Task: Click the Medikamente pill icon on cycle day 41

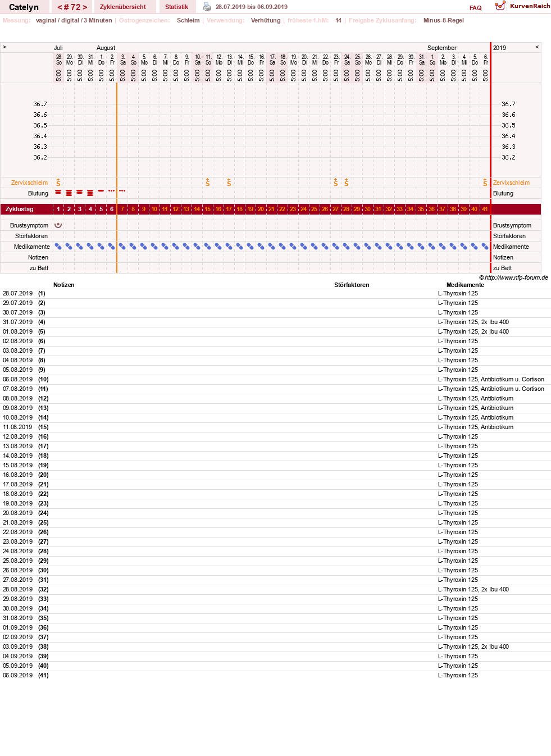Action: click(x=485, y=247)
